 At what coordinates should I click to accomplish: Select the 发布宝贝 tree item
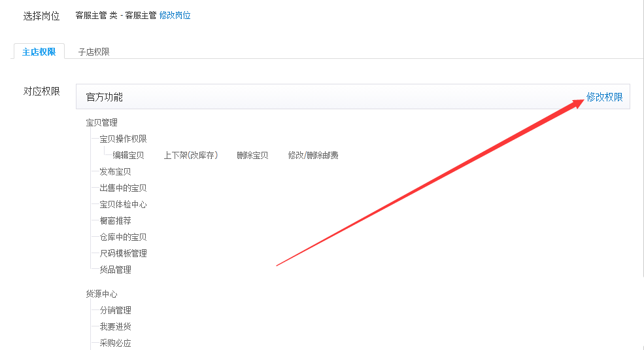(x=116, y=171)
